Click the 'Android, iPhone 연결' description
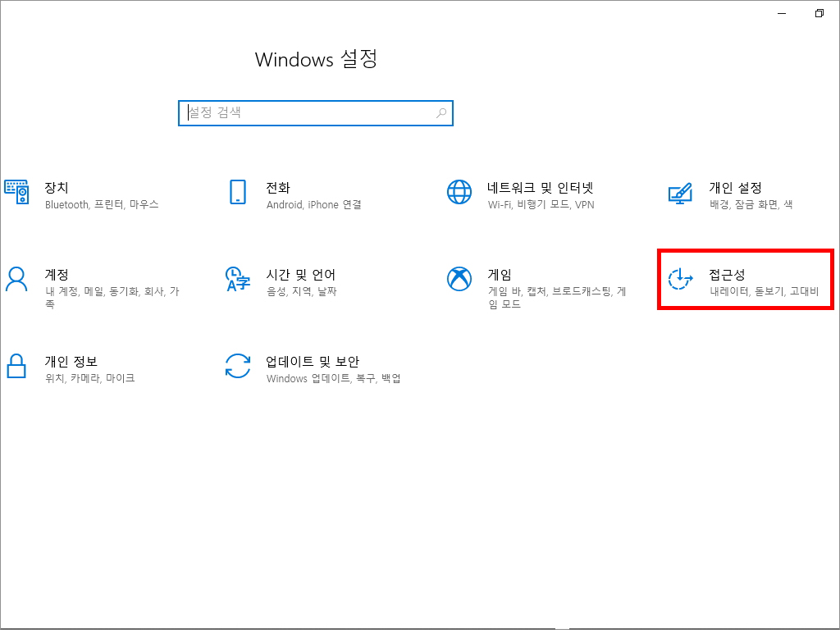The height and width of the screenshot is (630, 840). (x=314, y=204)
